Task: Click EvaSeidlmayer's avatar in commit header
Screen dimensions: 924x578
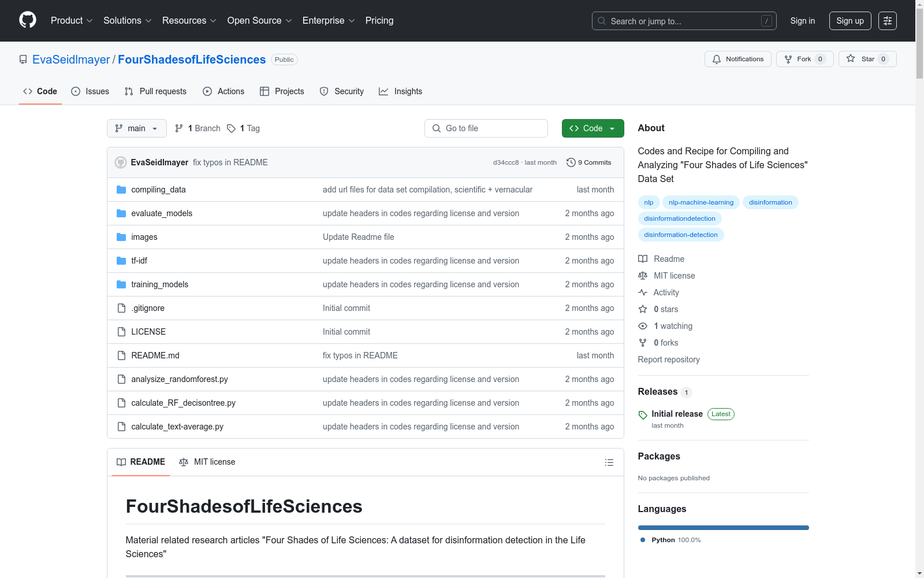Action: tap(121, 162)
